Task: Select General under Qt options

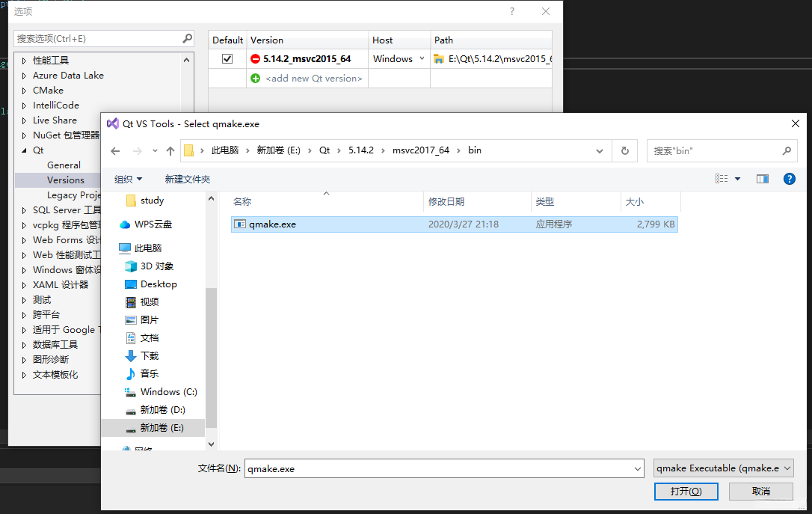Action: pos(64,165)
